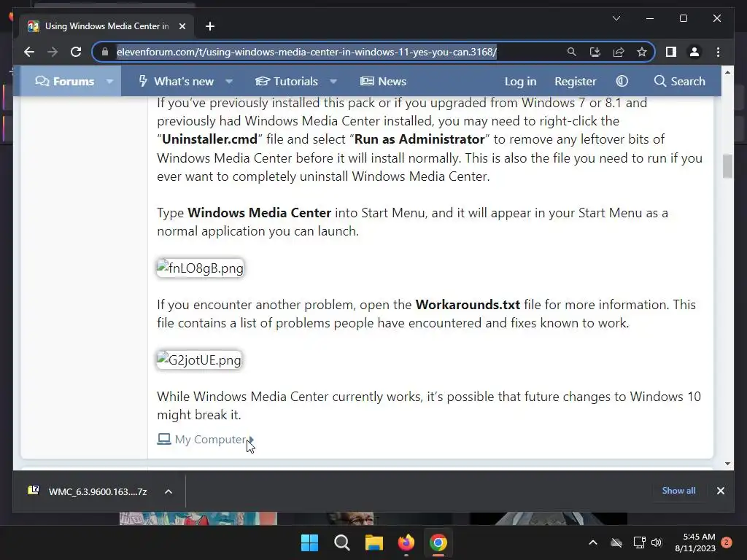The height and width of the screenshot is (560, 747).
Task: Open the Chrome profile menu
Action: click(x=694, y=52)
